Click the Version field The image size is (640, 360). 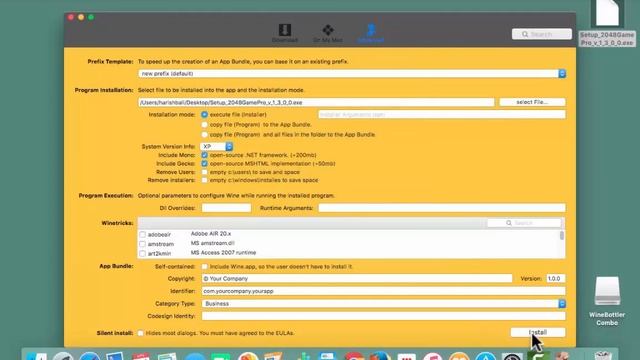(x=556, y=278)
